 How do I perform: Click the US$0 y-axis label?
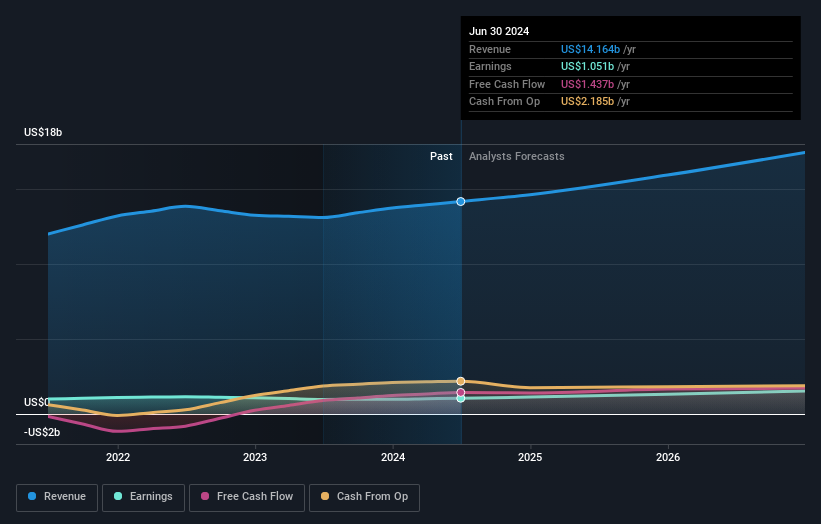37,402
